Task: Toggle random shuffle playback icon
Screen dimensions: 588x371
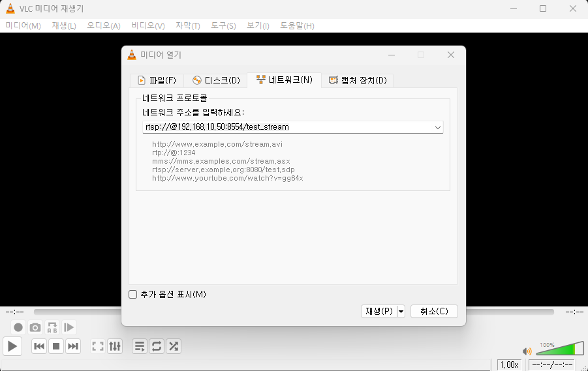Action: (x=174, y=346)
